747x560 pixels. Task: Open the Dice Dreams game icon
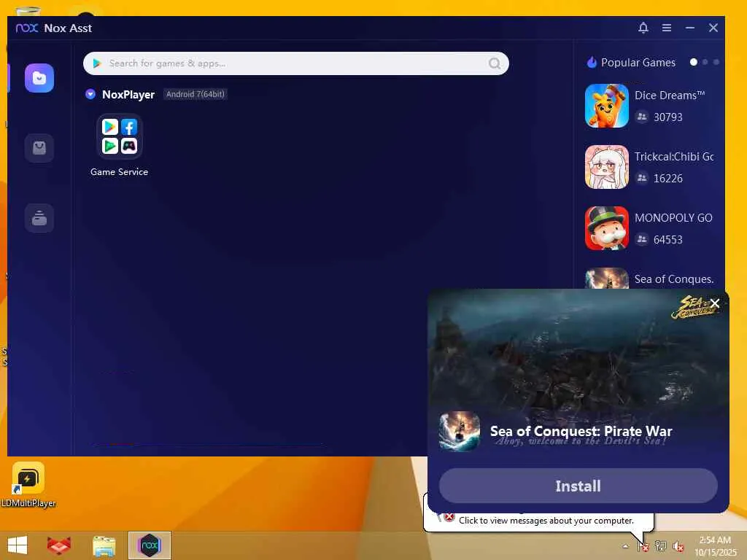tap(606, 106)
